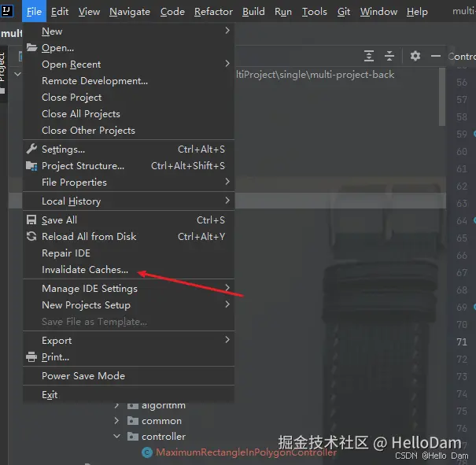Viewport: 476px width, 465px height.
Task: Open the File menu
Action: click(x=34, y=12)
